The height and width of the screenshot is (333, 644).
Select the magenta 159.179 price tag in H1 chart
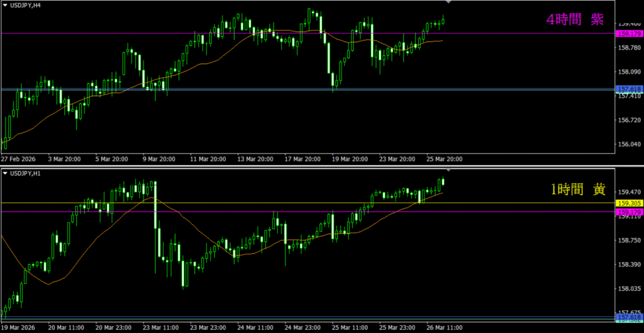tap(628, 212)
